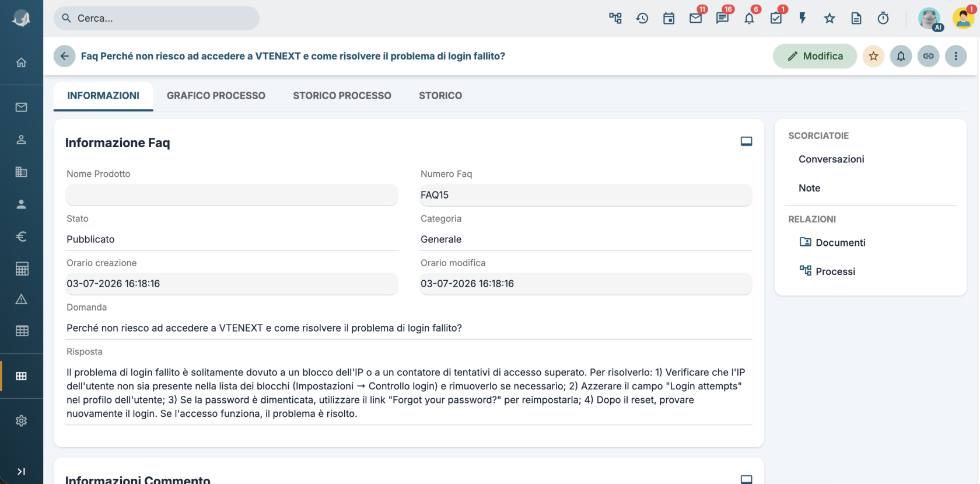Open the company building icon in the sidebar
The height and width of the screenshot is (484, 980).
[22, 172]
